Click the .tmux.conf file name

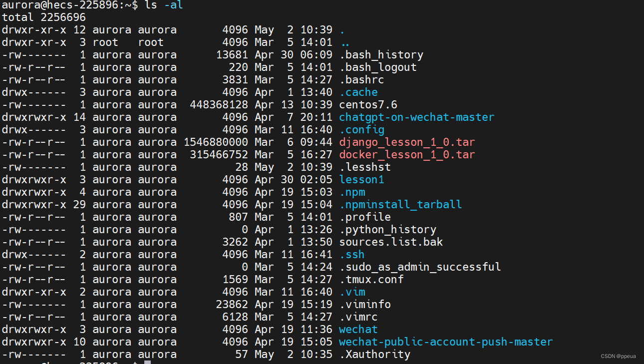[371, 280]
